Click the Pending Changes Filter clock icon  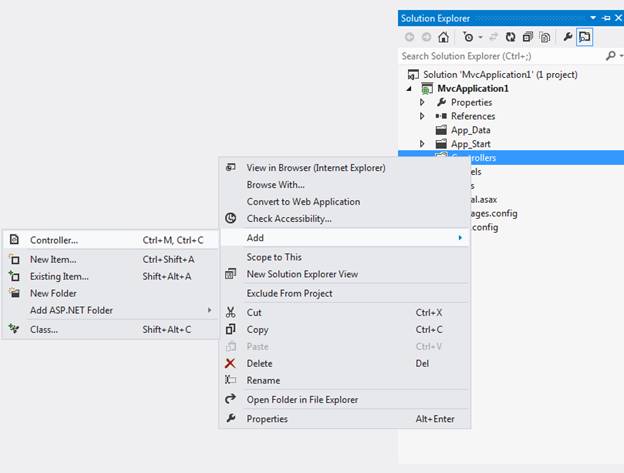click(x=468, y=37)
